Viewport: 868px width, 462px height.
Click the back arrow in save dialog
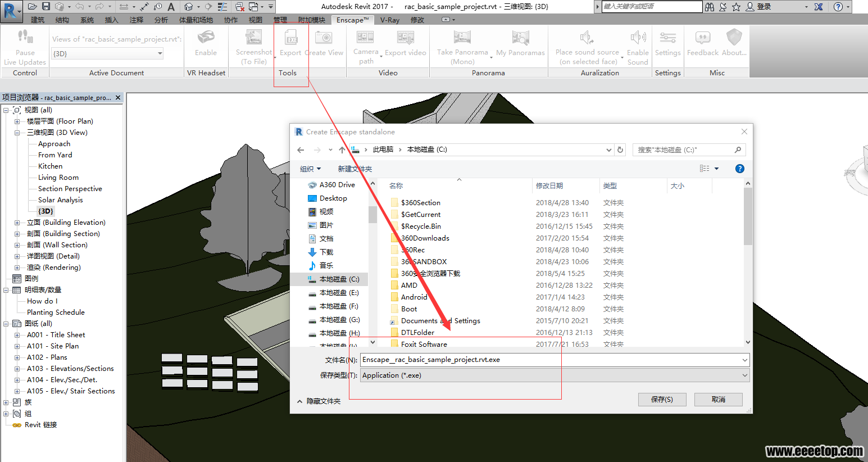pyautogui.click(x=301, y=150)
